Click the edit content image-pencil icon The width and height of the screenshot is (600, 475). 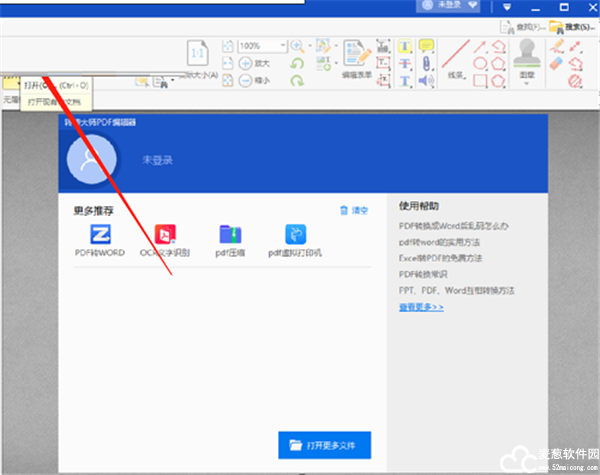(x=323, y=46)
